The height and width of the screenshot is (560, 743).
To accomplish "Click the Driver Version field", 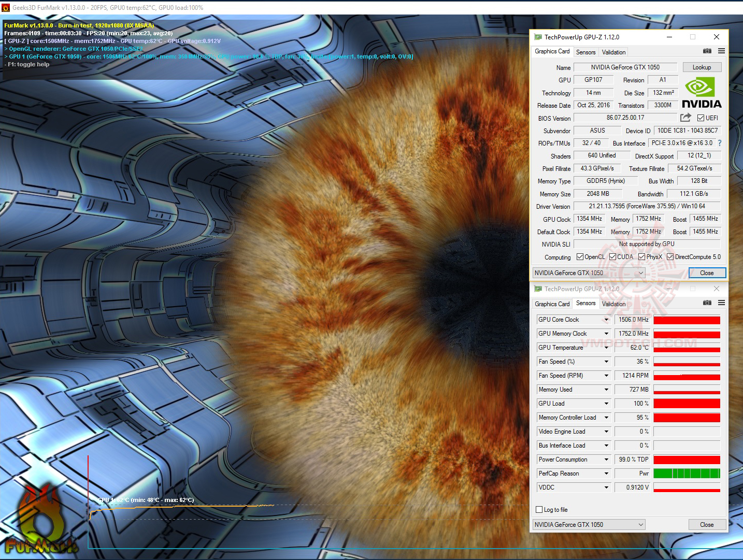I will click(x=647, y=206).
